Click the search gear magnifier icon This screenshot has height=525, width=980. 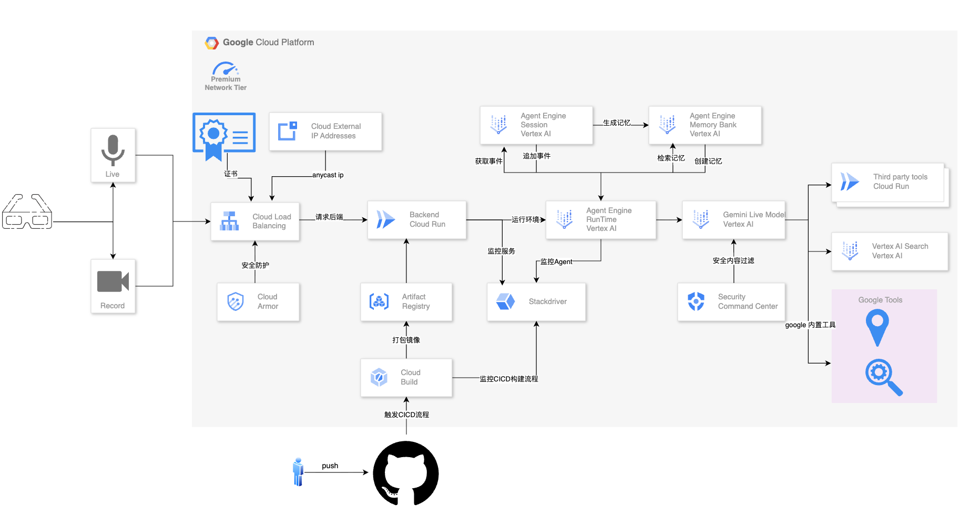point(883,377)
